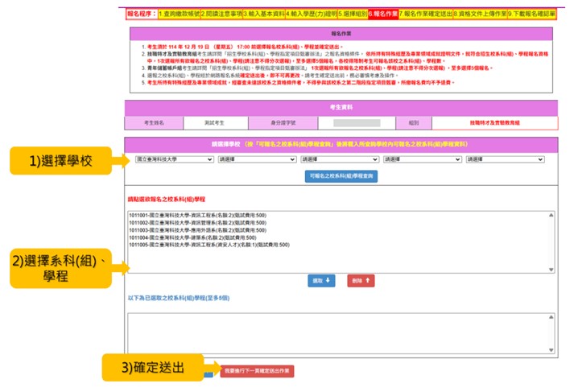
Task: Open the fifth 請選擇 school dropdown
Action: coord(505,159)
